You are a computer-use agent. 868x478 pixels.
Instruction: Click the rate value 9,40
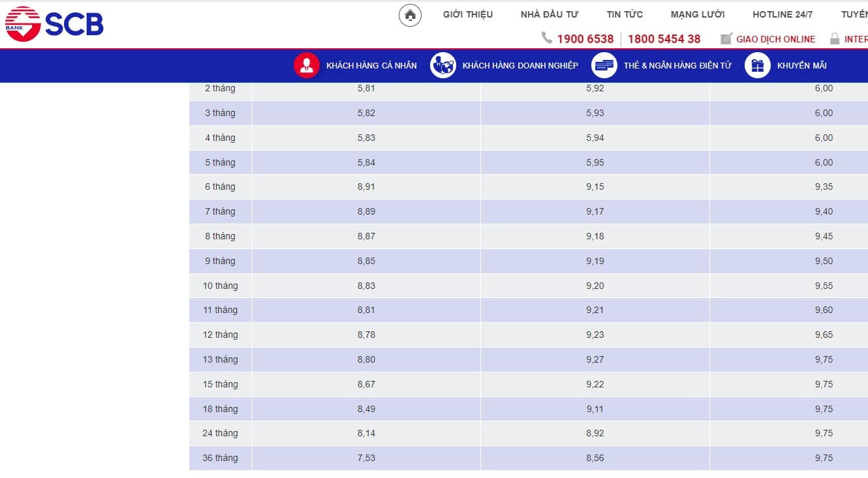824,211
